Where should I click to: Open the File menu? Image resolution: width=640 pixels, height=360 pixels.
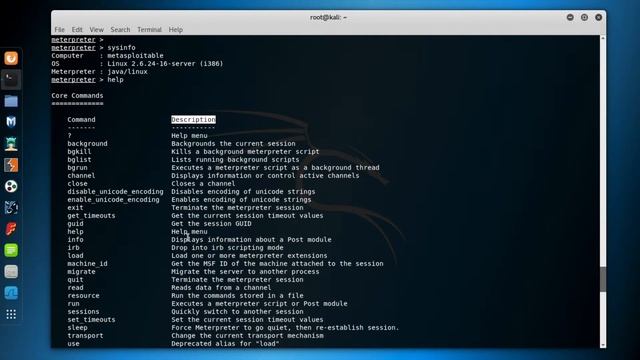point(60,29)
